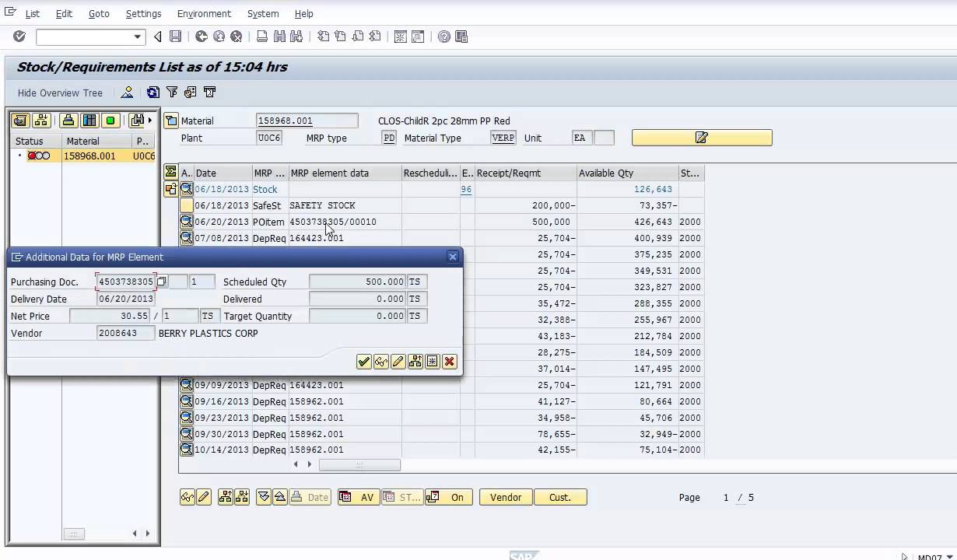This screenshot has width=957, height=560.
Task: Click the Customize Local Layout icon
Action: 461,37
